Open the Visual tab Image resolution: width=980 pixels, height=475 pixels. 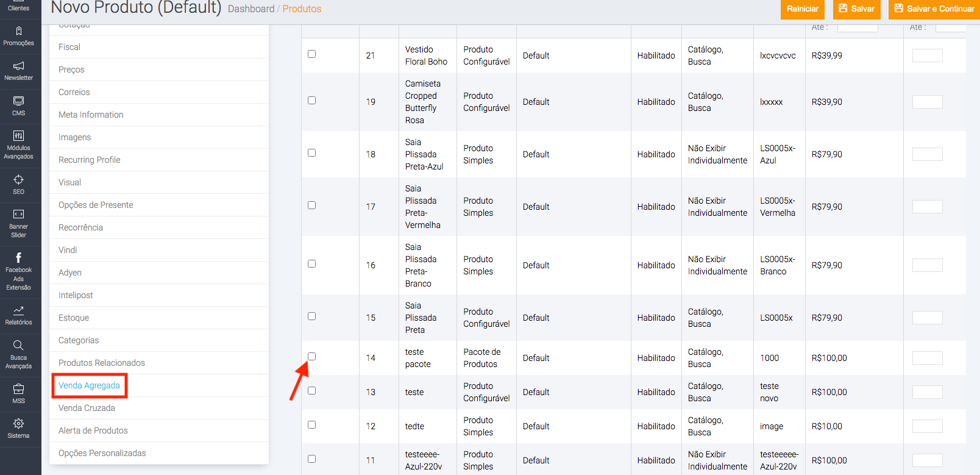point(159,182)
